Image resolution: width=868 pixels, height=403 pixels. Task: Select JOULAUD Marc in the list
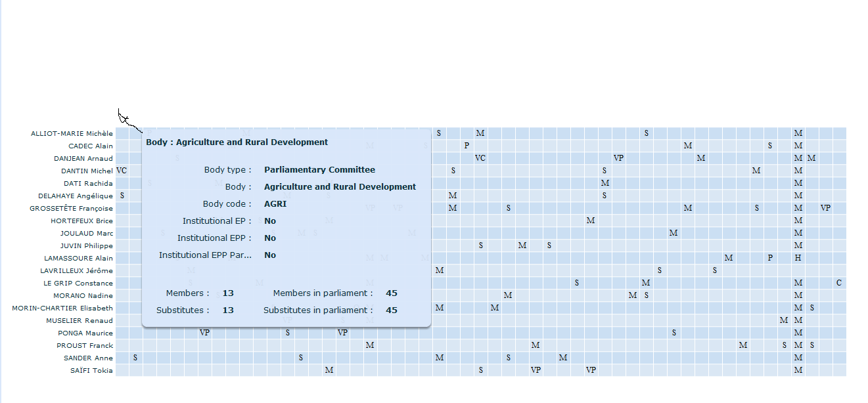pos(87,233)
